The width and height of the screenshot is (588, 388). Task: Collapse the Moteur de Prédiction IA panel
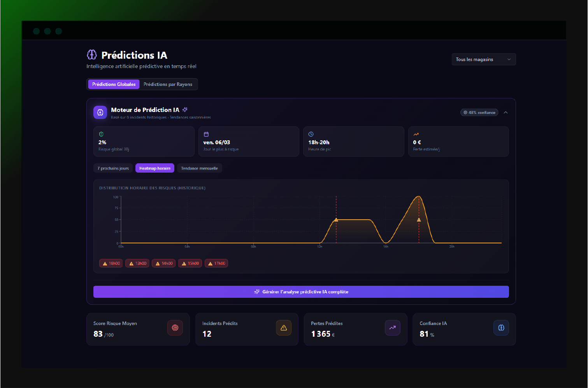506,112
